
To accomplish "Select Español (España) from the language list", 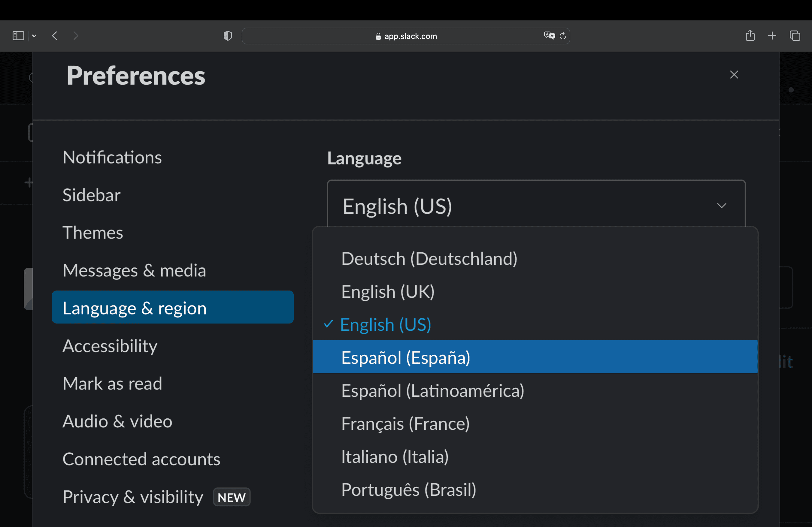I will coord(406,357).
